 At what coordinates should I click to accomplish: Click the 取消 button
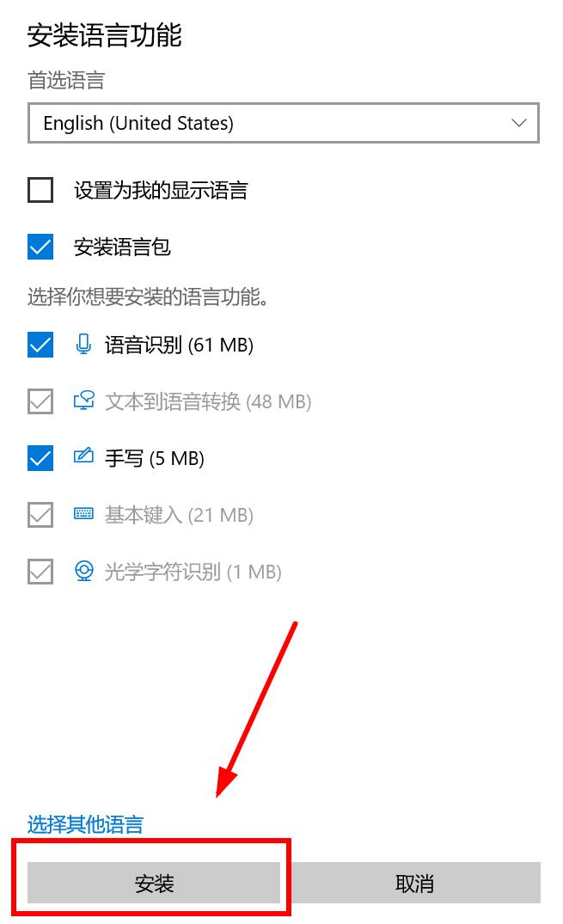point(414,883)
